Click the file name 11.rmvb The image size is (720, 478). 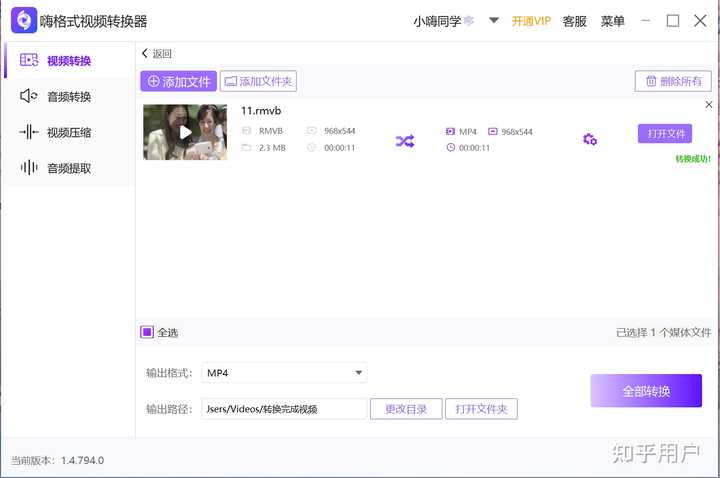coord(261,111)
